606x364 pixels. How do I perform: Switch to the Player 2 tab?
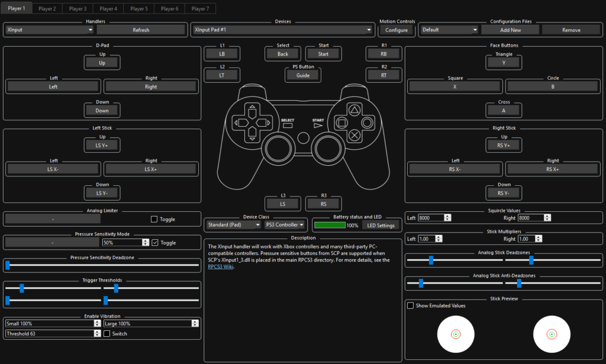click(47, 8)
